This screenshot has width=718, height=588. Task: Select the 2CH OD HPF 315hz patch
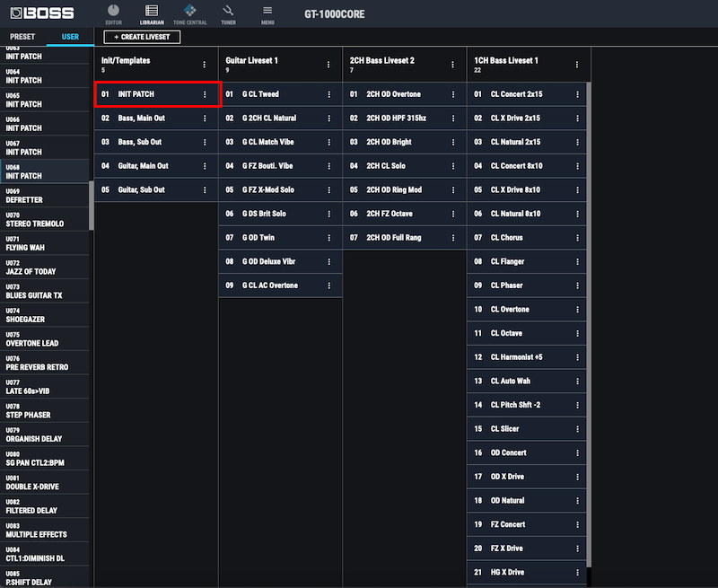(x=405, y=118)
